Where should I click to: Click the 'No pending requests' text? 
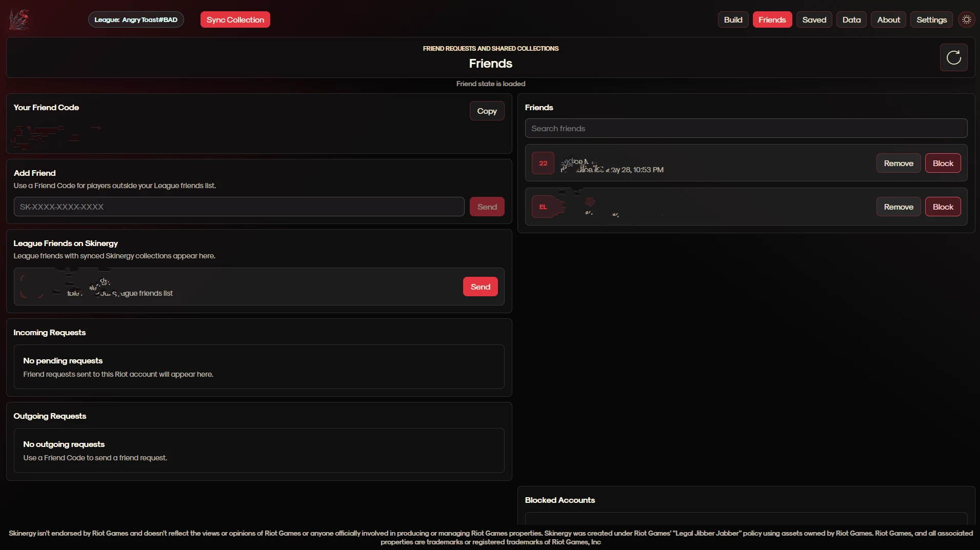pos(63,361)
